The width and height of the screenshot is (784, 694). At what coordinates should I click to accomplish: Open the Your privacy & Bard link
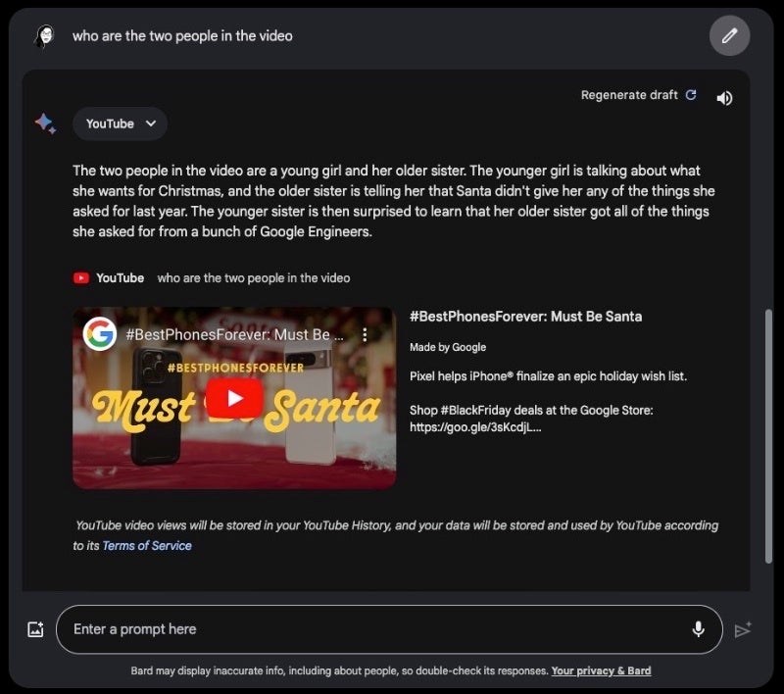click(x=601, y=671)
